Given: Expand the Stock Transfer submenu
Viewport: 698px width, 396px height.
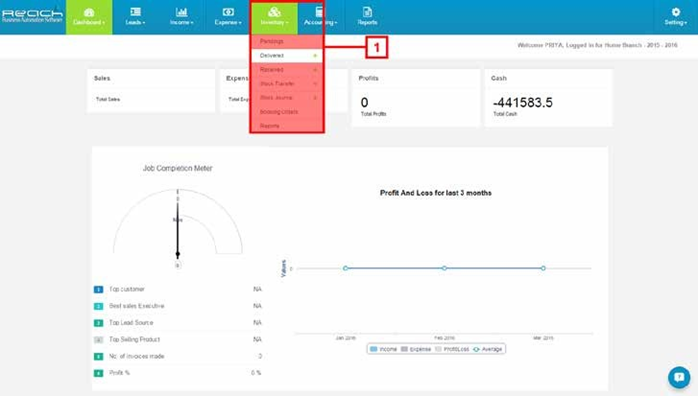Looking at the screenshot, I should coord(287,84).
